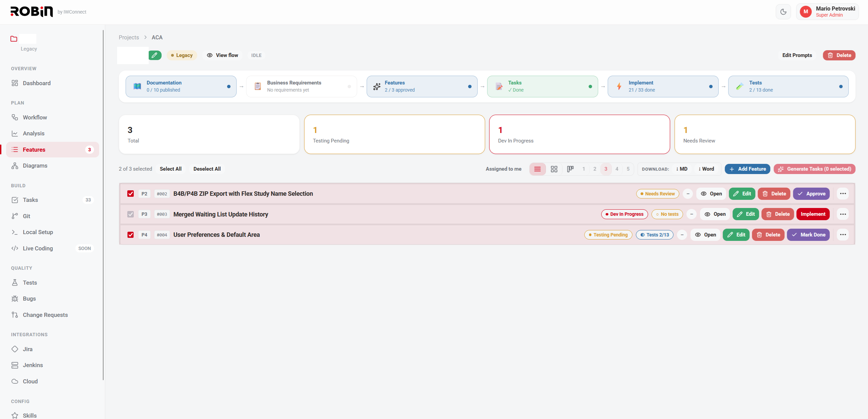Open more options for B4B/P4B ZIP Export row
Screen dimensions: 868x419
pyautogui.click(x=843, y=194)
